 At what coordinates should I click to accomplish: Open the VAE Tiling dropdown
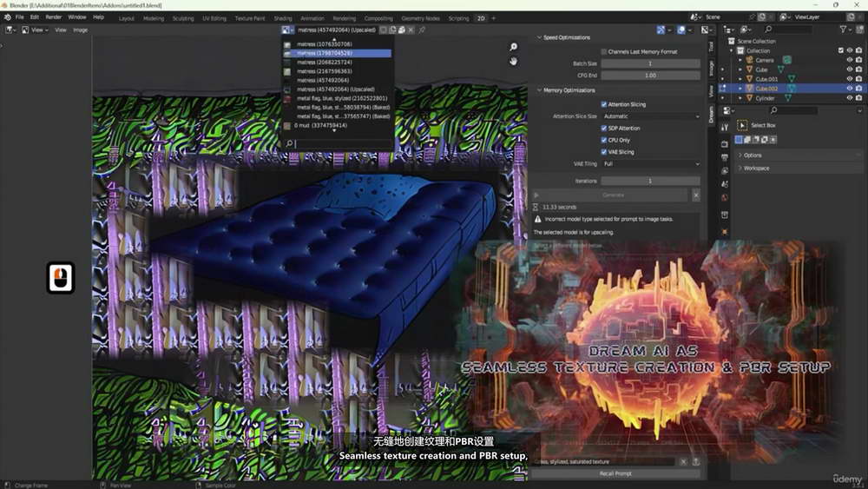[650, 164]
